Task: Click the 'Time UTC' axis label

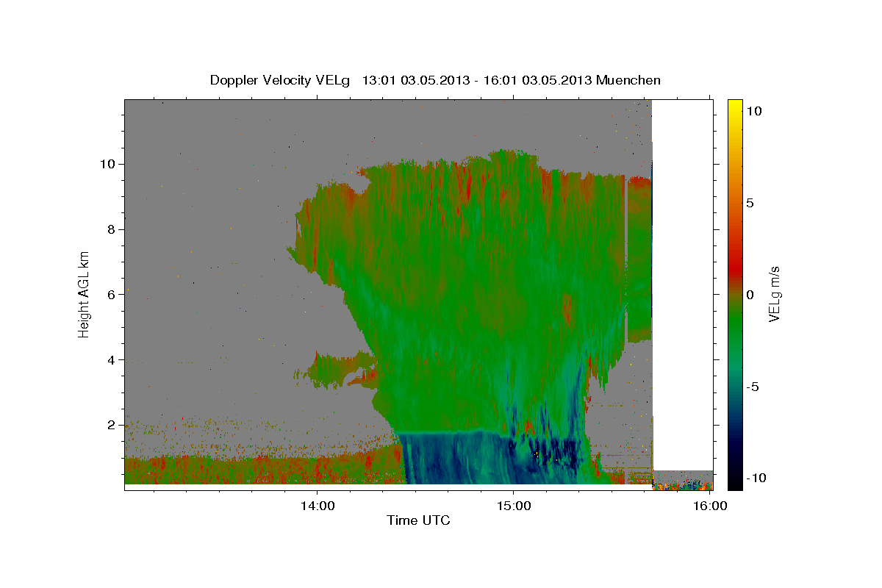Action: pos(418,520)
